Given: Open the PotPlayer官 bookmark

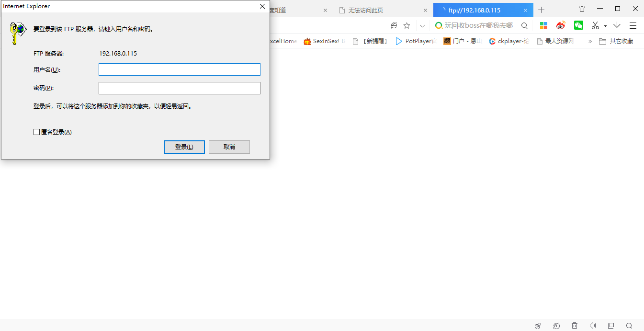Looking at the screenshot, I should [416, 41].
